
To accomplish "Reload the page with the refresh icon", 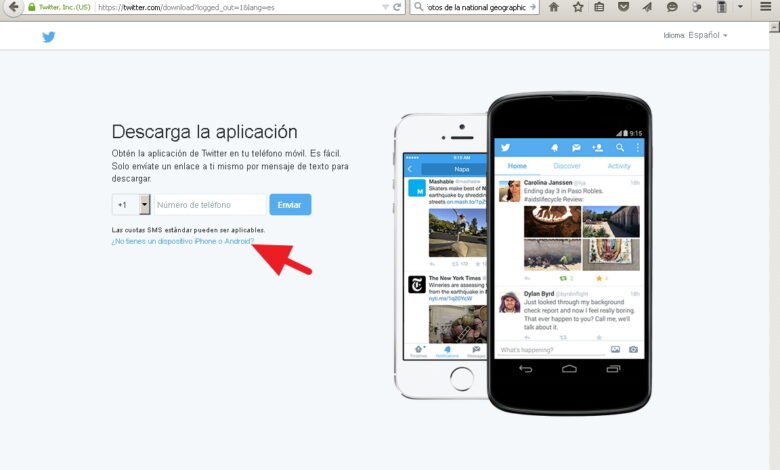I will [x=397, y=7].
